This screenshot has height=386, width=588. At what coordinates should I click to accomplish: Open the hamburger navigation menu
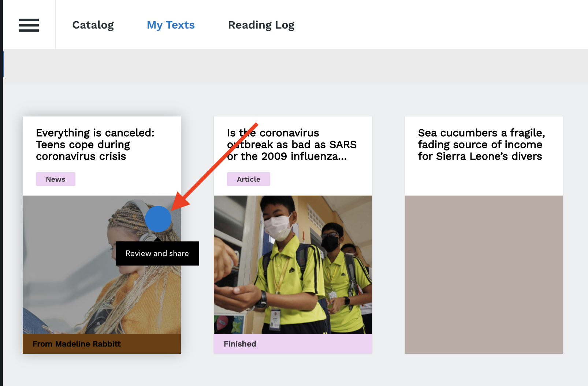pos(29,25)
